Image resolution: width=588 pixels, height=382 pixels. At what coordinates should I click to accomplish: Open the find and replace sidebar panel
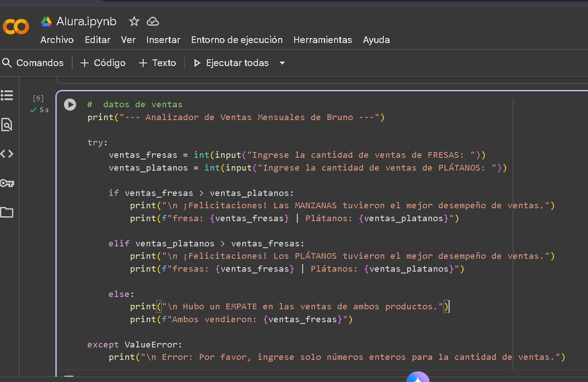(x=7, y=125)
